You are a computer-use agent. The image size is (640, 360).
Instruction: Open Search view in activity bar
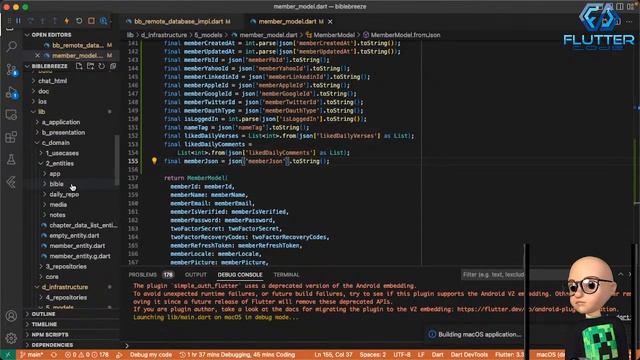point(11,46)
